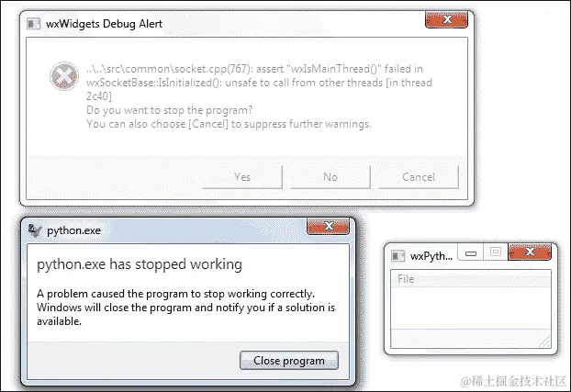Click the wxPython window resize grip
The width and height of the screenshot is (571, 392).
545,342
